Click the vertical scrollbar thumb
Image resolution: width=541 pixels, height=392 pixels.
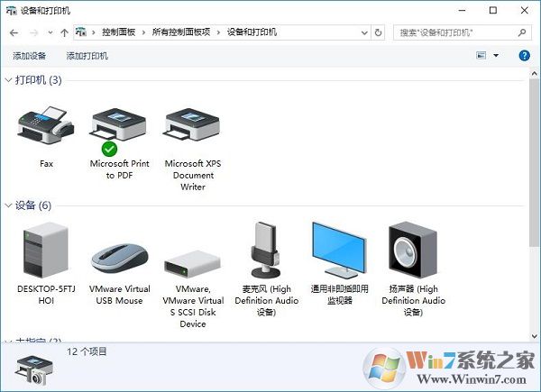pyautogui.click(x=534, y=162)
